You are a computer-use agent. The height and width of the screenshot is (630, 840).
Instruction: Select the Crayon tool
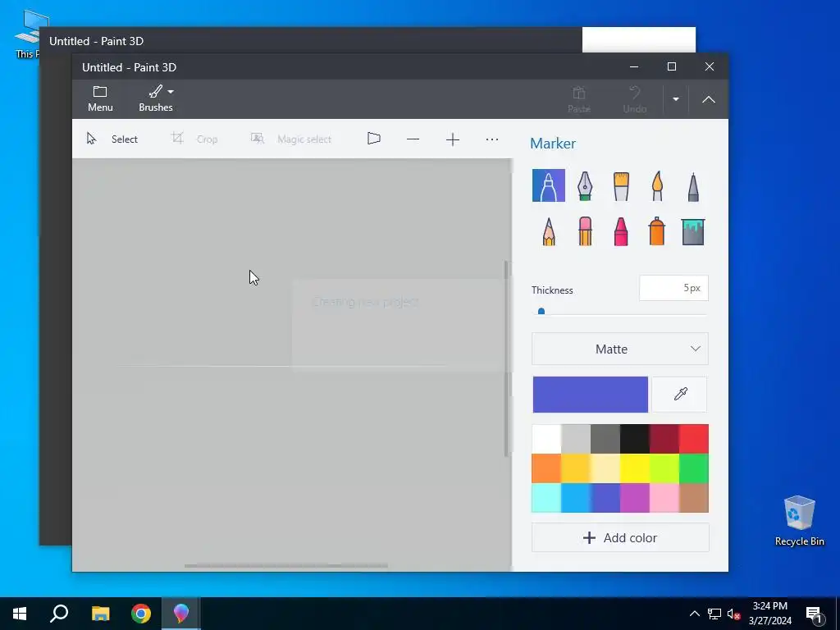pyautogui.click(x=621, y=231)
